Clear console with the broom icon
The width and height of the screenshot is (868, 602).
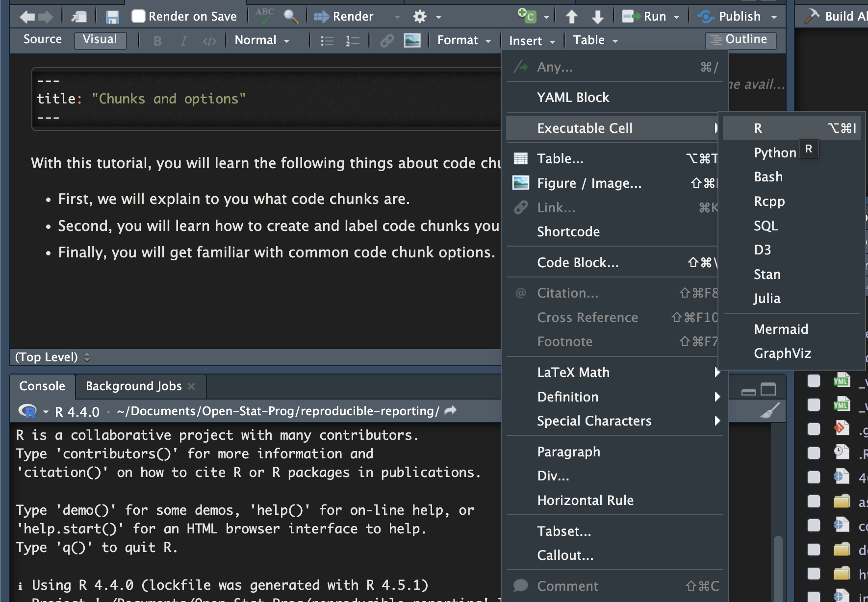(769, 411)
